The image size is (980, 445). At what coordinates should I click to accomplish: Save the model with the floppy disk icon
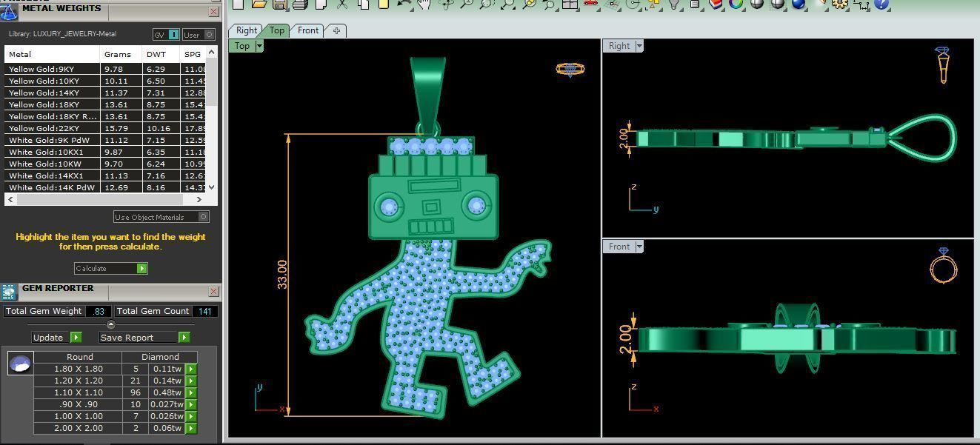tap(279, 4)
